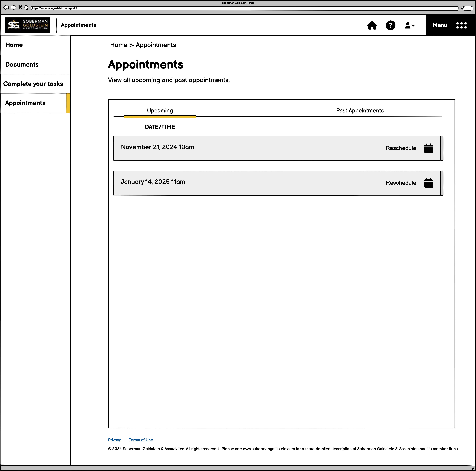Switch to the Upcoming tab
The width and height of the screenshot is (476, 471).
[x=160, y=111]
